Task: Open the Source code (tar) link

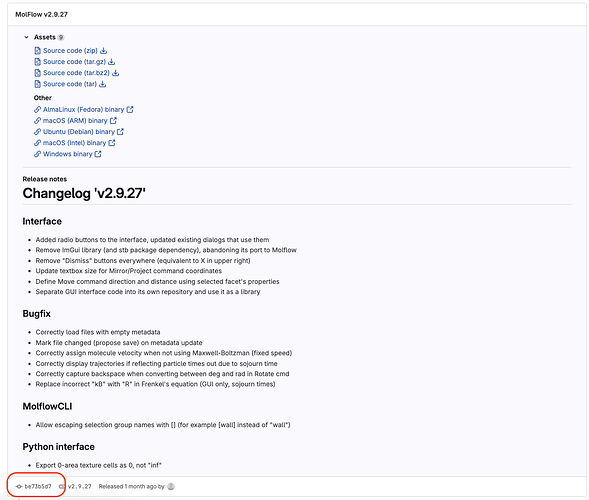Action: (x=69, y=84)
